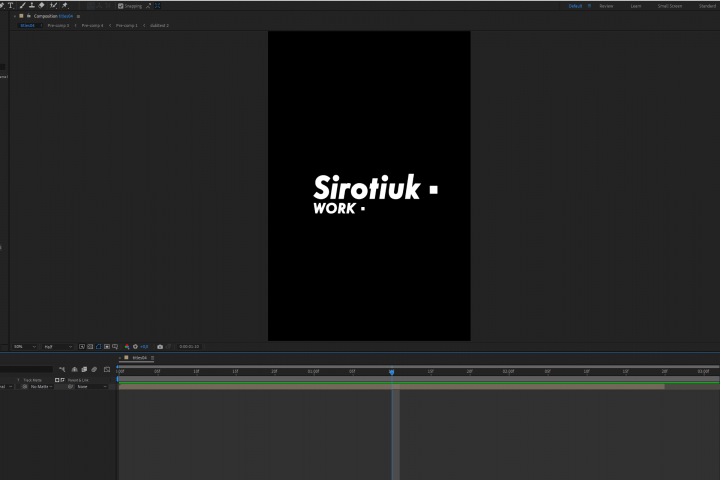Select the titles04 timeline tab
The image size is (720, 480).
[x=140, y=358]
